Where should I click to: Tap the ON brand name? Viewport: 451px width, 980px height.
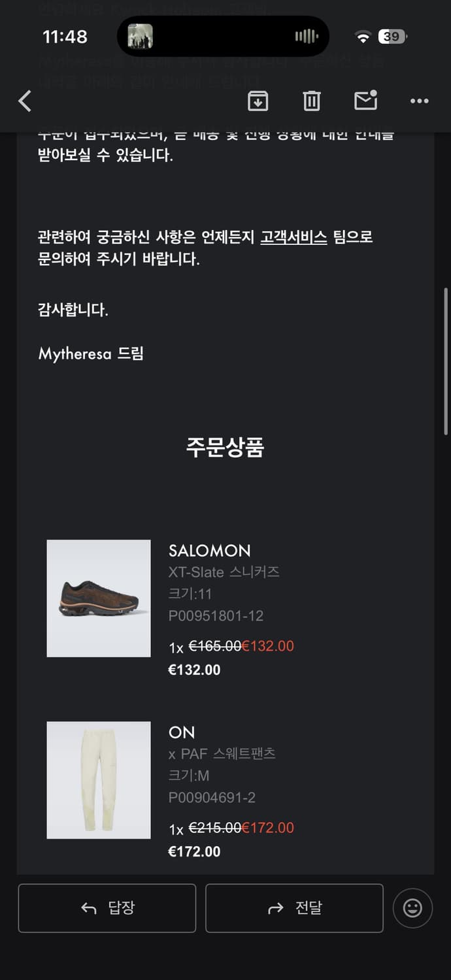tap(182, 732)
